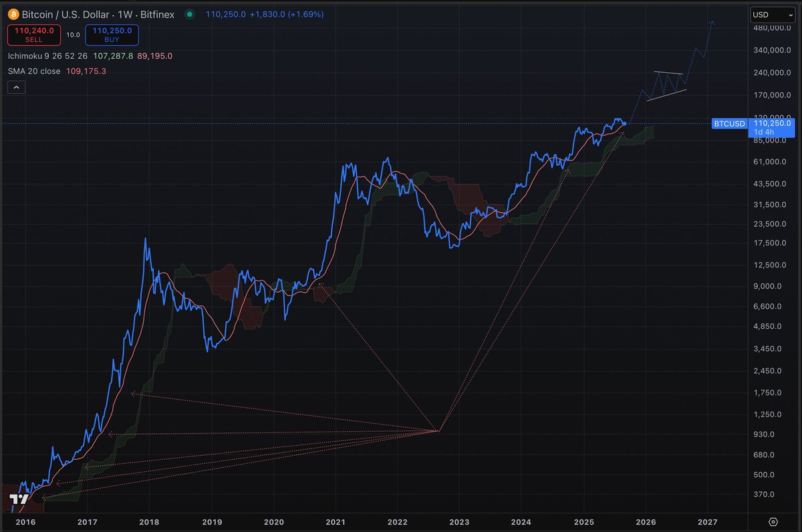The image size is (802, 532).
Task: Click the 2023 label on the time axis
Action: (459, 521)
